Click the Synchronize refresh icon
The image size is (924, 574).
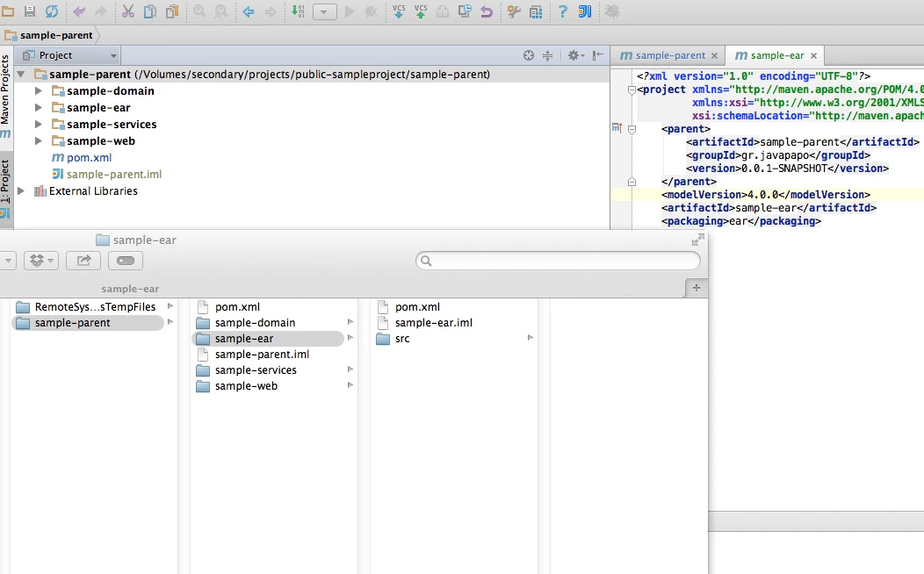pyautogui.click(x=52, y=11)
